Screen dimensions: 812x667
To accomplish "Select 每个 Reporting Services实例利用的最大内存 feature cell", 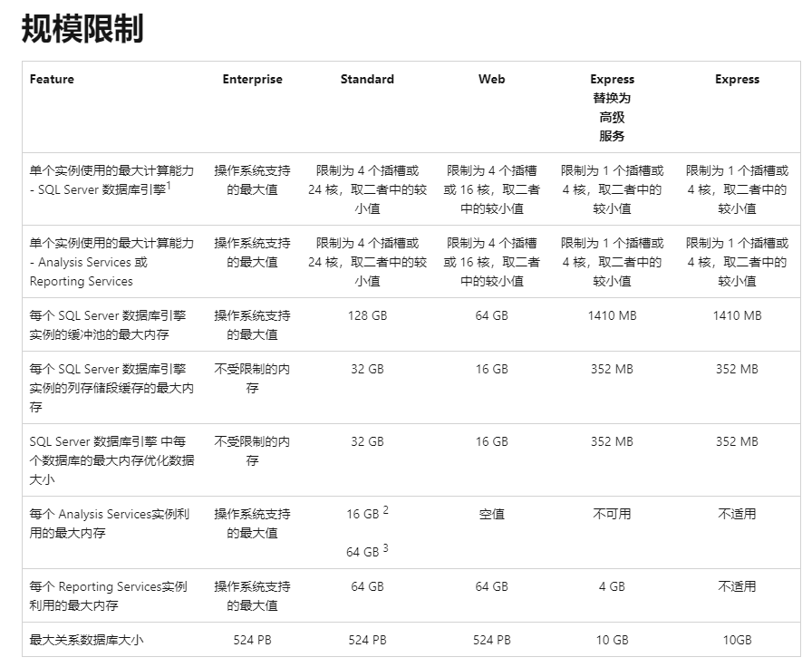I will pos(108,595).
